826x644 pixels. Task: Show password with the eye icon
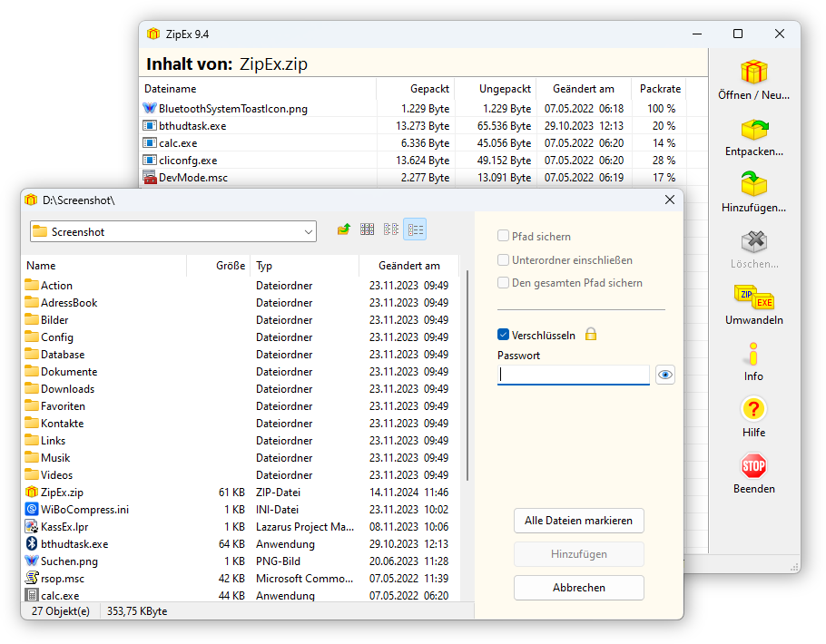(x=665, y=375)
